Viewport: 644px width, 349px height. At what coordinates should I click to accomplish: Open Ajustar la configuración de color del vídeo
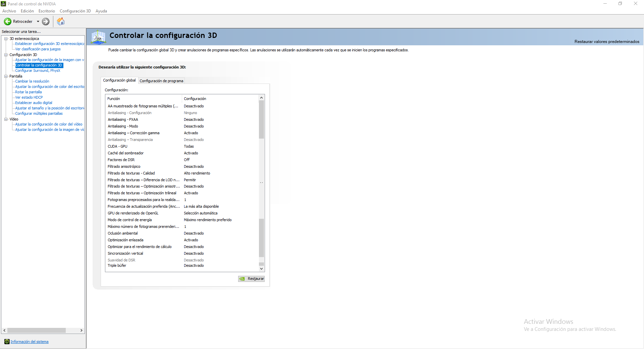49,124
